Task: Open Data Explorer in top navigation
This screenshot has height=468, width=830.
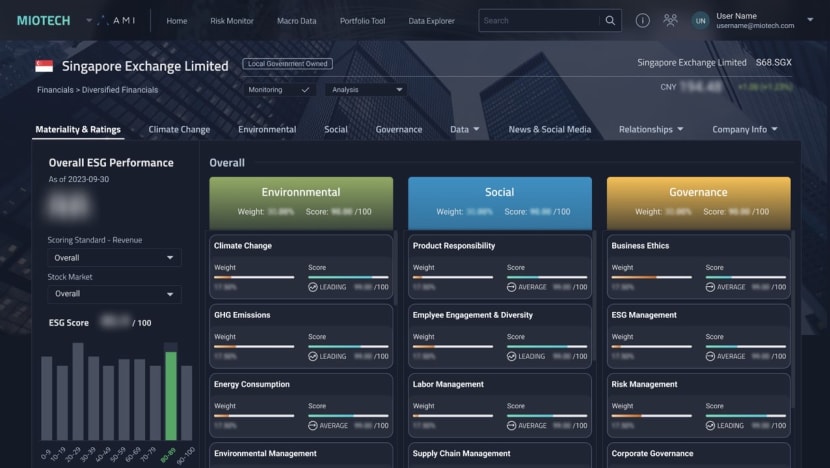Action: [431, 21]
